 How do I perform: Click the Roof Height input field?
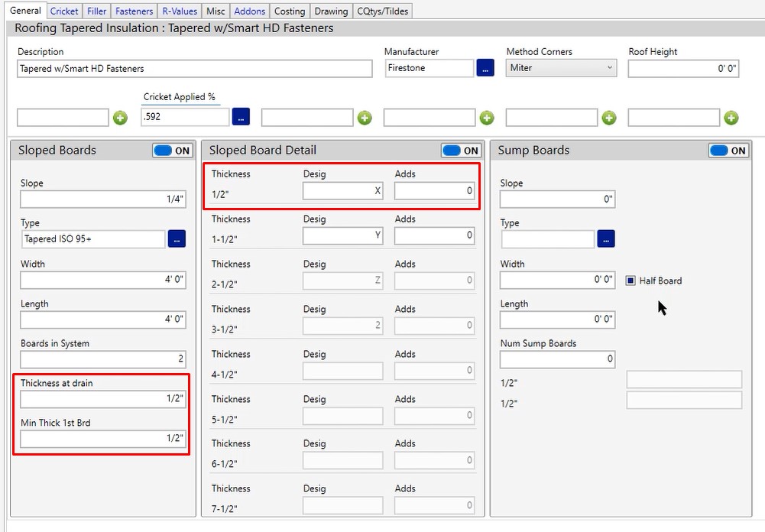683,68
